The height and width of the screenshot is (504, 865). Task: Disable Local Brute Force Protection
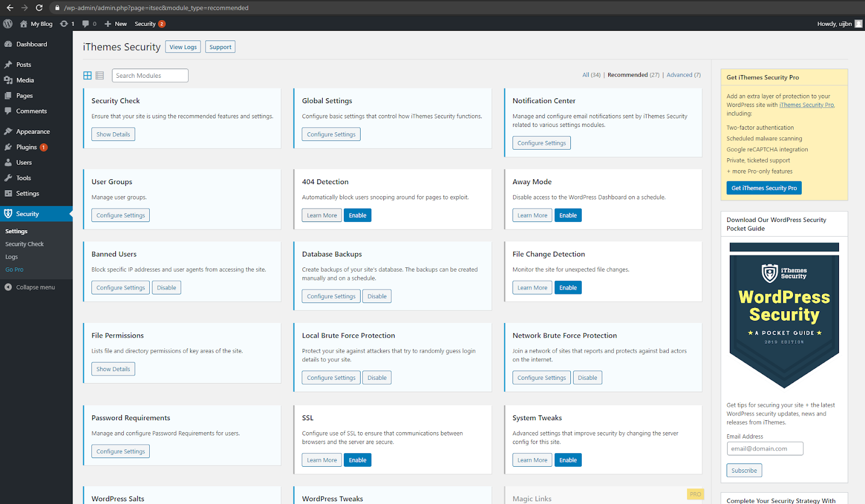click(377, 378)
